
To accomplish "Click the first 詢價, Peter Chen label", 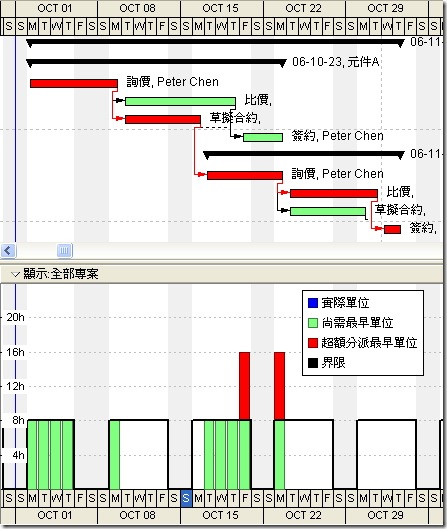I will point(172,82).
